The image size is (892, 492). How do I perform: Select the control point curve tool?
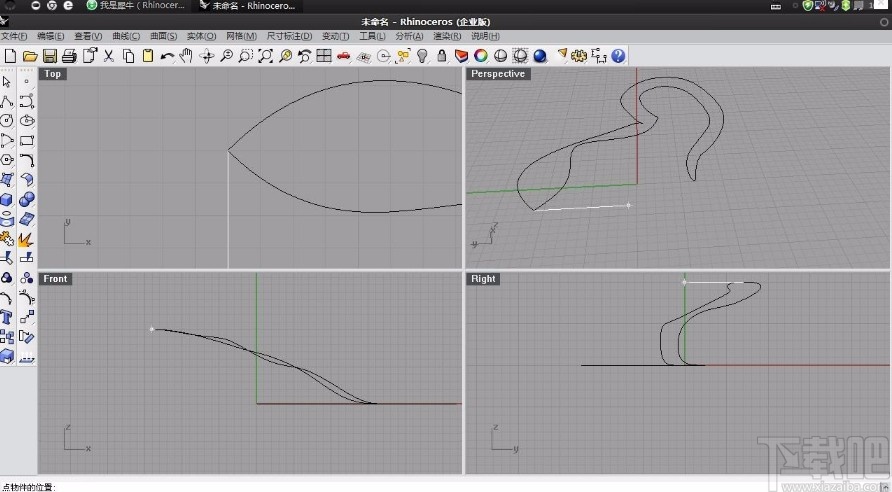point(27,102)
